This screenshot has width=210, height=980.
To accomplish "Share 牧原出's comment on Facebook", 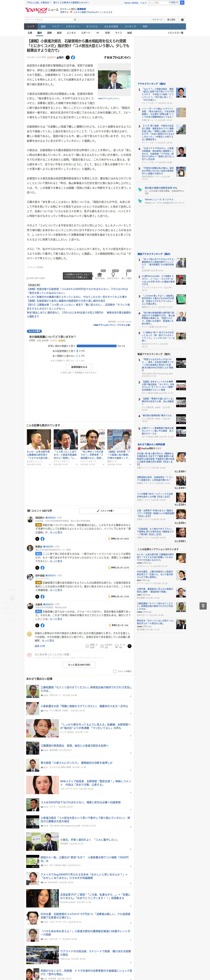I will pos(42,568).
